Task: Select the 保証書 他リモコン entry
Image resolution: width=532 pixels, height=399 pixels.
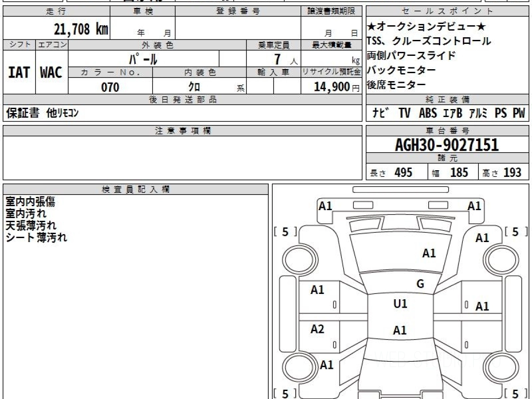Action: pos(43,113)
